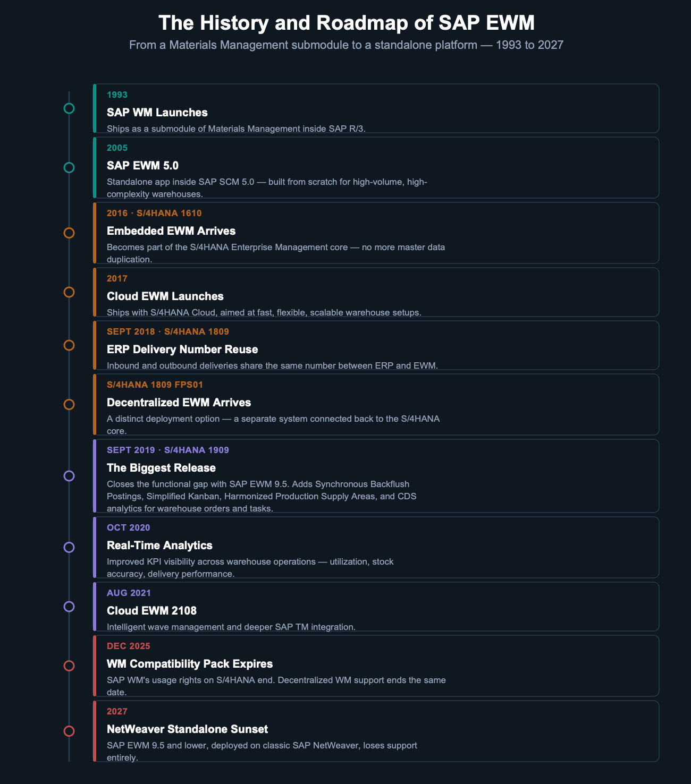The height and width of the screenshot is (784, 691).
Task: Click the orange marker beside Embedded EWM Arrives
Action: tap(69, 233)
